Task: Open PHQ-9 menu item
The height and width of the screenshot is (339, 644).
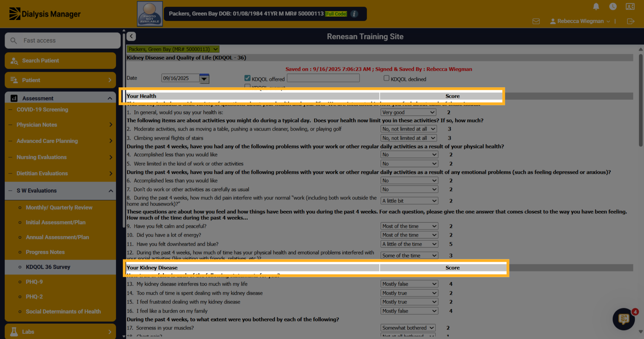Action: pos(34,282)
